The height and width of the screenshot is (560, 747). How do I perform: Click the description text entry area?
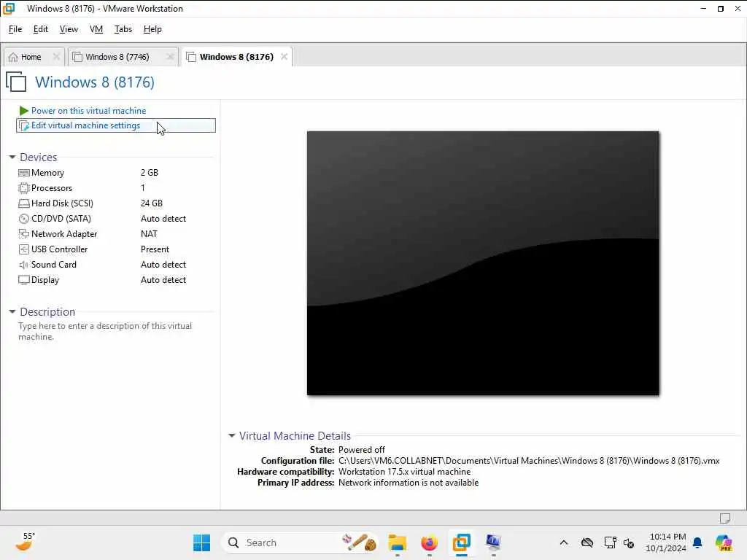105,332
